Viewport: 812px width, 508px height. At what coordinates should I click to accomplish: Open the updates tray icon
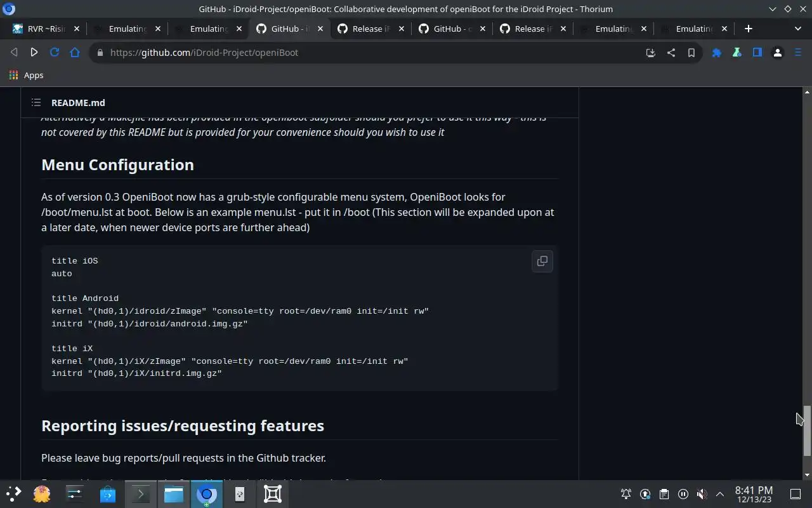coord(645,494)
